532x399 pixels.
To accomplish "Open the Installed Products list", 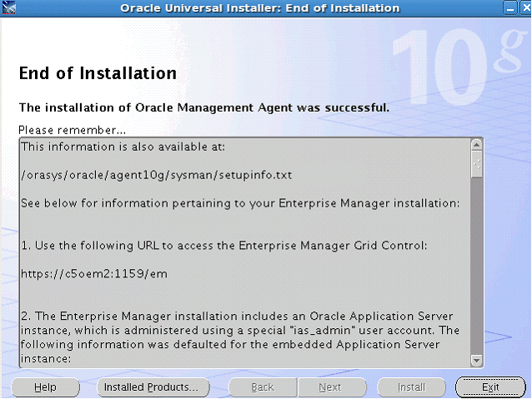I will (148, 387).
